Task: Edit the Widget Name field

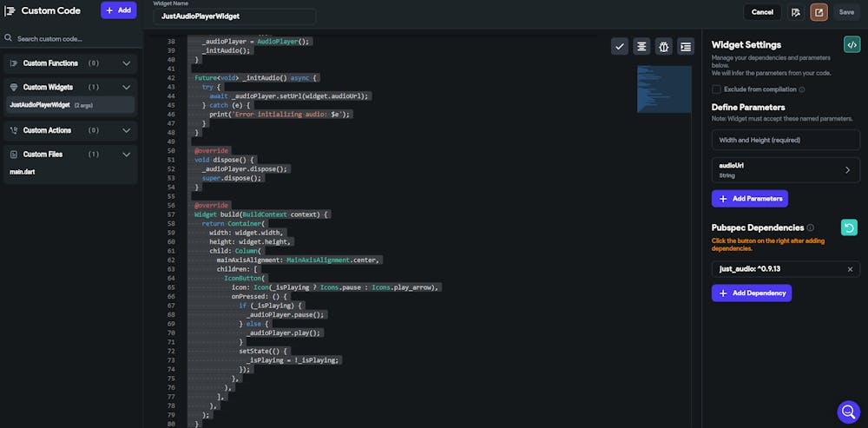Action: tap(234, 16)
